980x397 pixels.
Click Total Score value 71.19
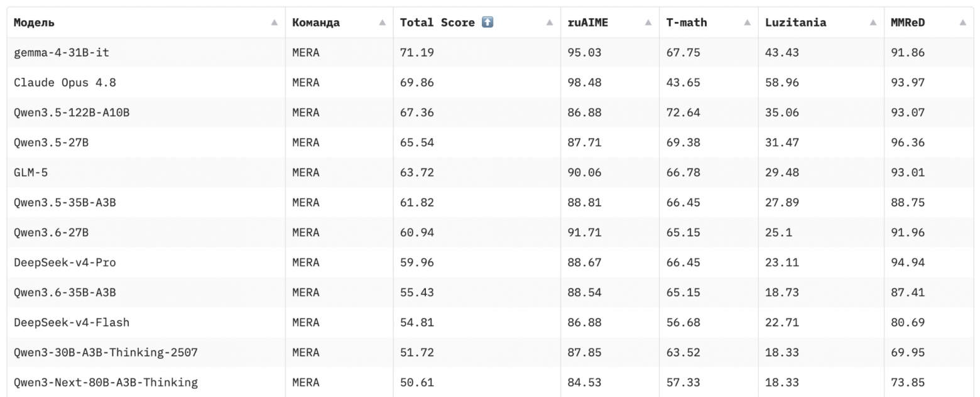416,53
